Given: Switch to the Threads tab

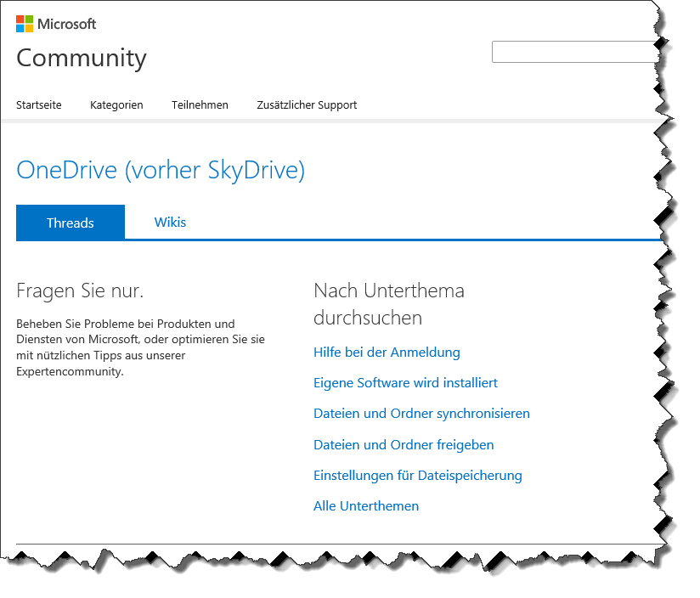Looking at the screenshot, I should 71,223.
